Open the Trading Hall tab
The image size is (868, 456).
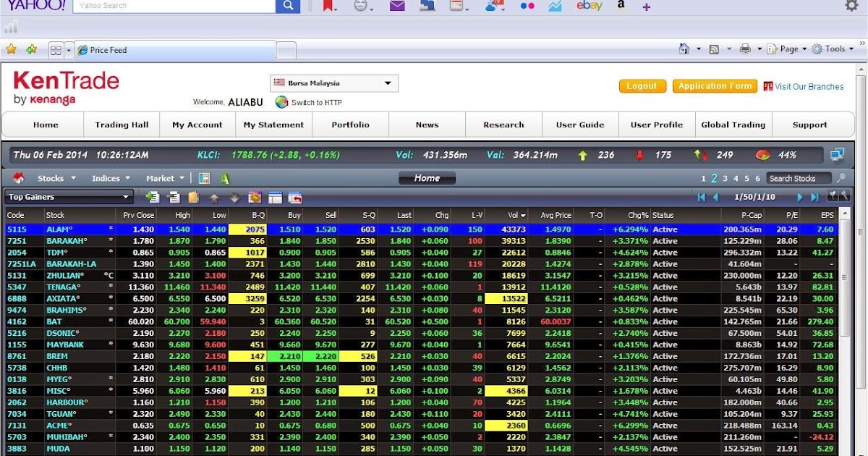[122, 124]
